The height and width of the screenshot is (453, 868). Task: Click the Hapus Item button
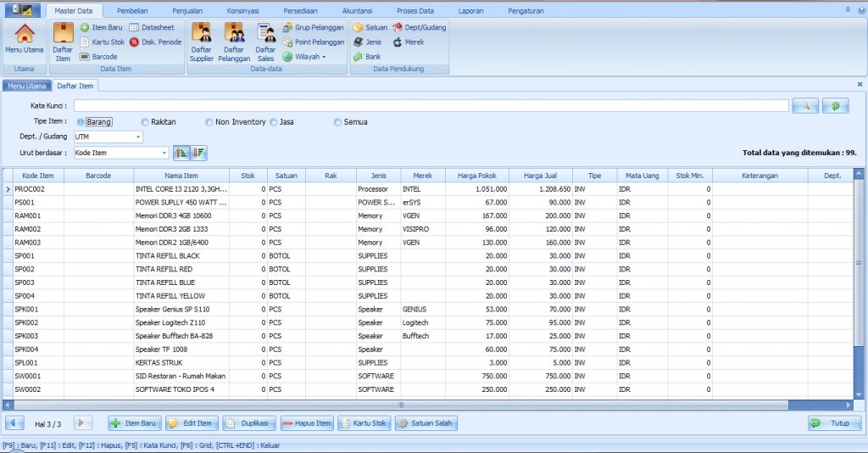(x=307, y=423)
